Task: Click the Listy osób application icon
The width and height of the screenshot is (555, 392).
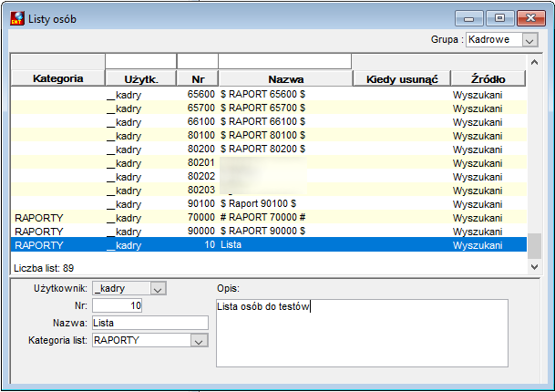Action: pos(17,18)
